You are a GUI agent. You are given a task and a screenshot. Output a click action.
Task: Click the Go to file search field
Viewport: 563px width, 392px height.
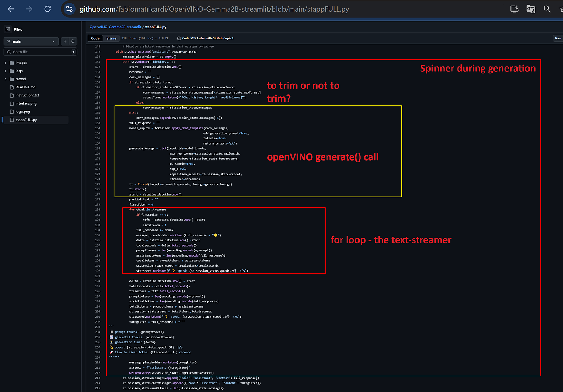[x=40, y=52]
